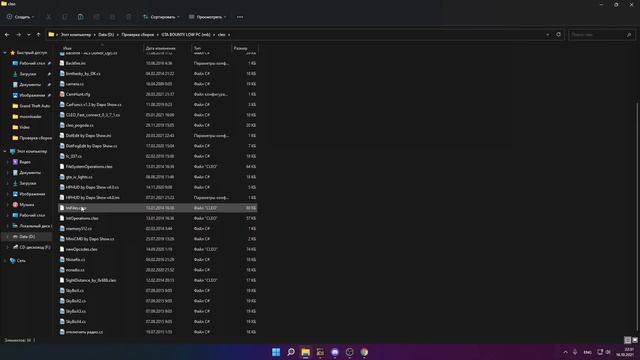
Task: Open the Просмотреть (View) dropdown
Action: pos(207,17)
